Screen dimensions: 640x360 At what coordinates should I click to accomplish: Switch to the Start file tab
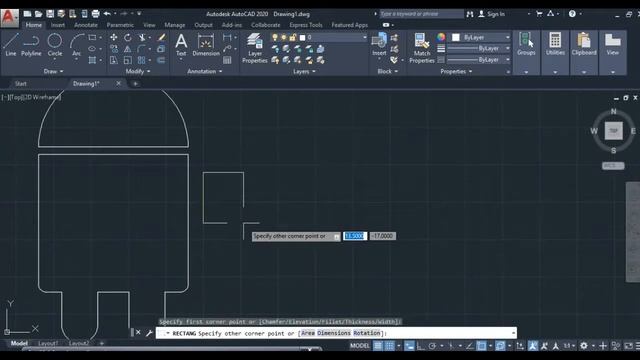(20, 84)
